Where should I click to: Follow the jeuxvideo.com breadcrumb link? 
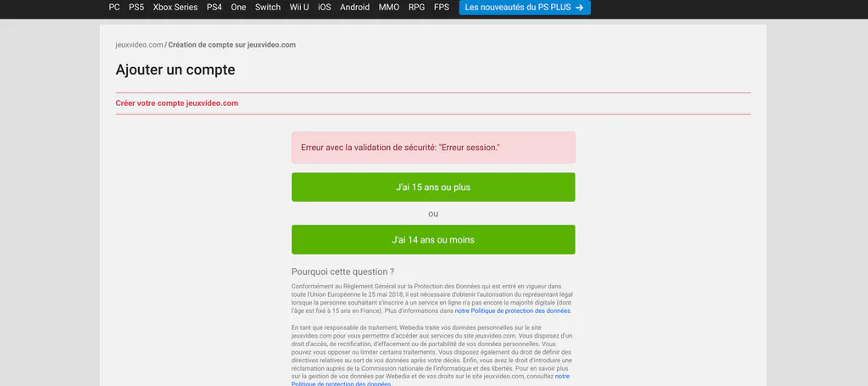tap(140, 45)
